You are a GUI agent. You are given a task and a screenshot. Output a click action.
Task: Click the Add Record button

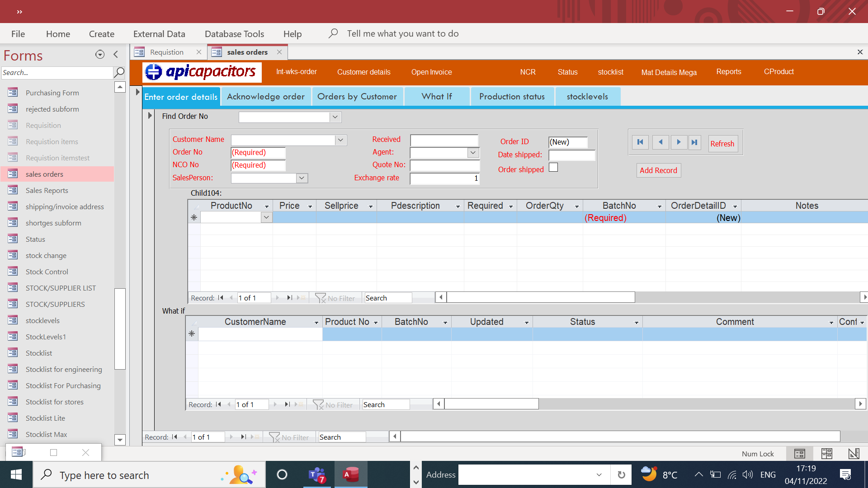click(658, 170)
